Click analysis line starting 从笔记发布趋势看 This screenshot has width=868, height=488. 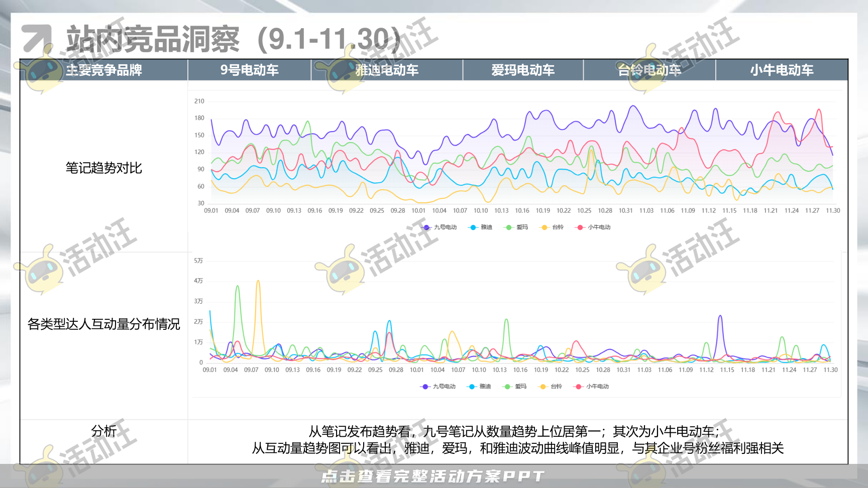[x=513, y=431]
